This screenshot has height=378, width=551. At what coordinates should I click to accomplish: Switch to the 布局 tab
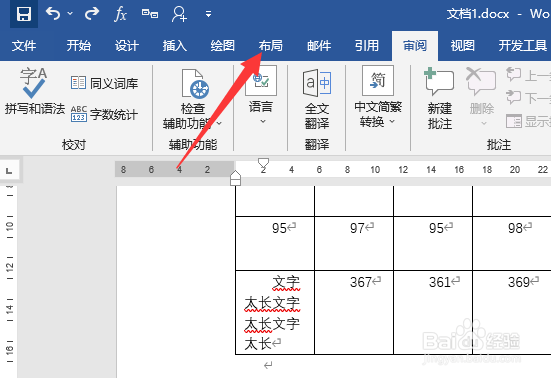(x=271, y=46)
